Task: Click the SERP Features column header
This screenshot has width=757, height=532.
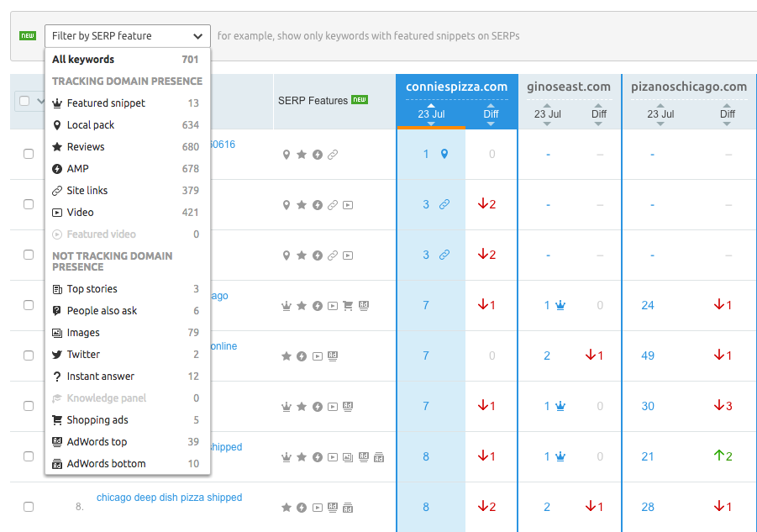Action: (x=313, y=100)
